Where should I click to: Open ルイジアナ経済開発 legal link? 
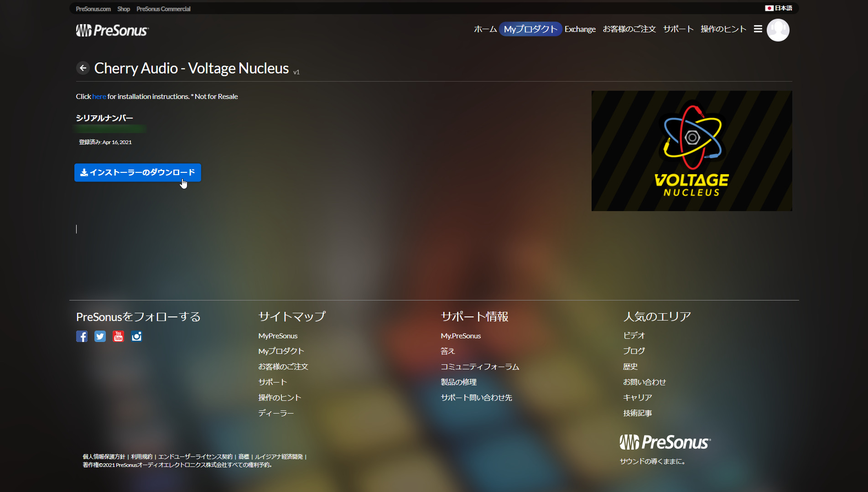point(279,456)
